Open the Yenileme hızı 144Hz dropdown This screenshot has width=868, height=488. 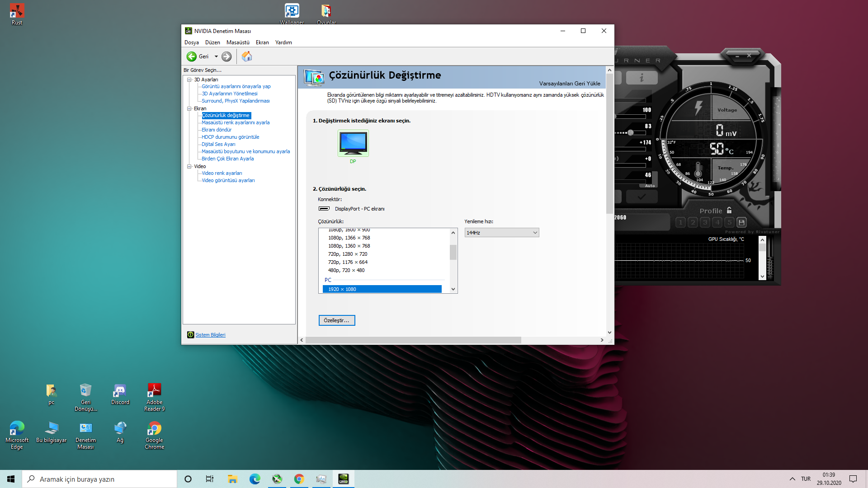[501, 233]
